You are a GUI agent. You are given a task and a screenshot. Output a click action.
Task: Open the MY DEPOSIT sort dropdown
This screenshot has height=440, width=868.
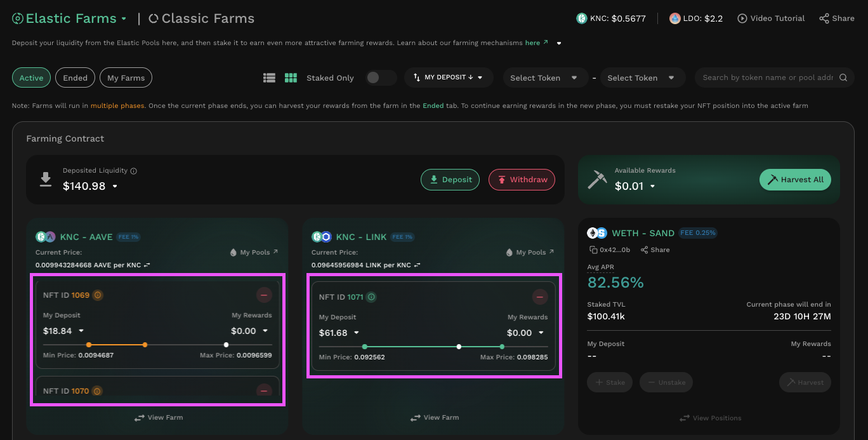[x=448, y=77]
